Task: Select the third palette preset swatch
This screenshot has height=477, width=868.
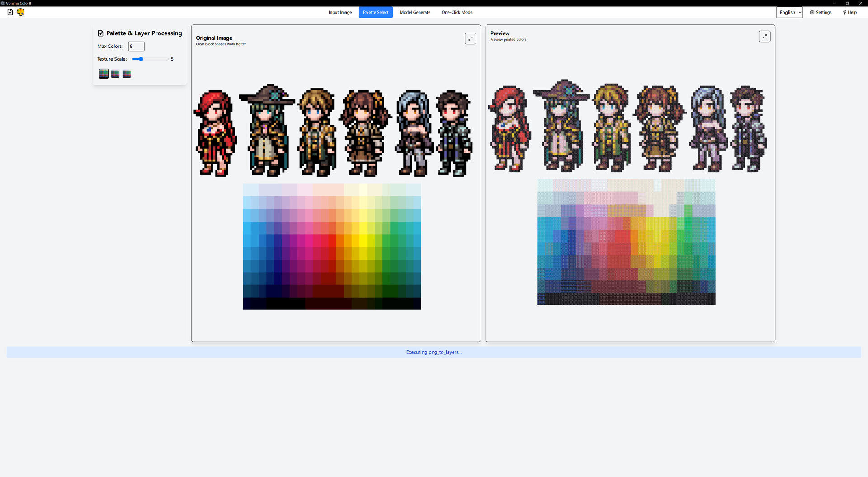Action: [126, 73]
